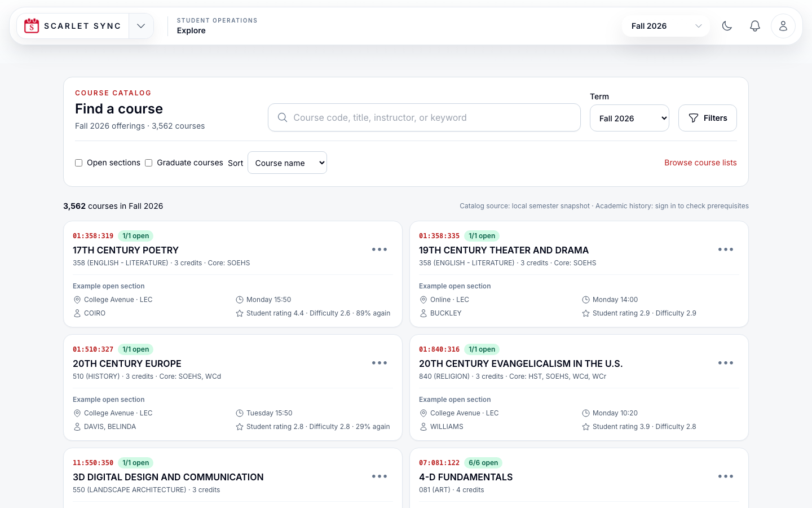The height and width of the screenshot is (508, 812).
Task: Click the person icon next to WILLIAMS
Action: click(x=423, y=427)
